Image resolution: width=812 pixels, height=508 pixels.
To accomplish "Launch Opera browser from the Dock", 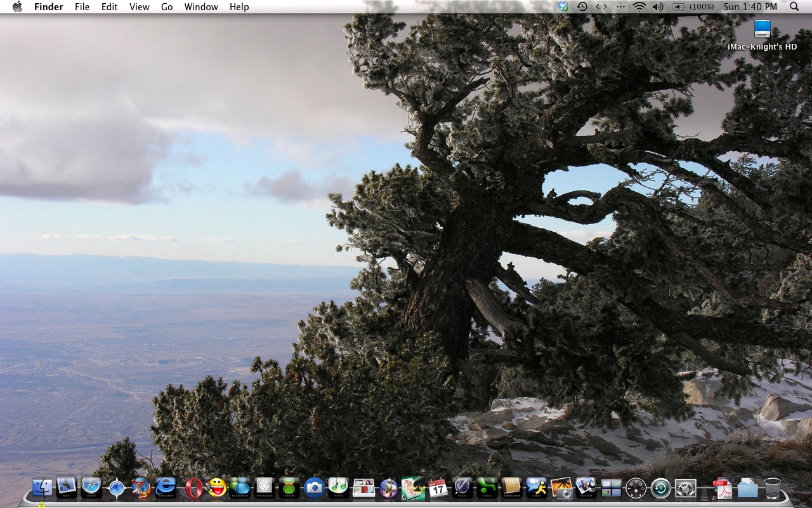I will tap(193, 488).
